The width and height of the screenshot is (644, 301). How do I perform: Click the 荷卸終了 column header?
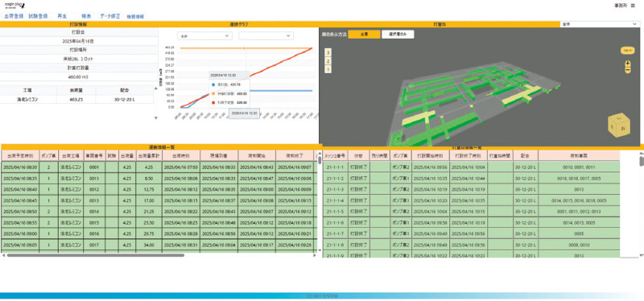[295, 155]
